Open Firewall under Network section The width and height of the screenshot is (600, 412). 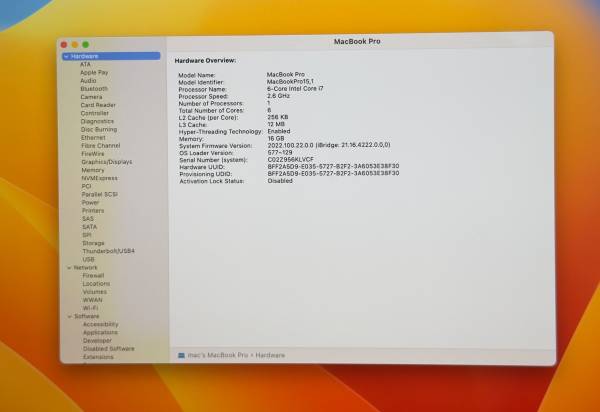pyautogui.click(x=93, y=275)
